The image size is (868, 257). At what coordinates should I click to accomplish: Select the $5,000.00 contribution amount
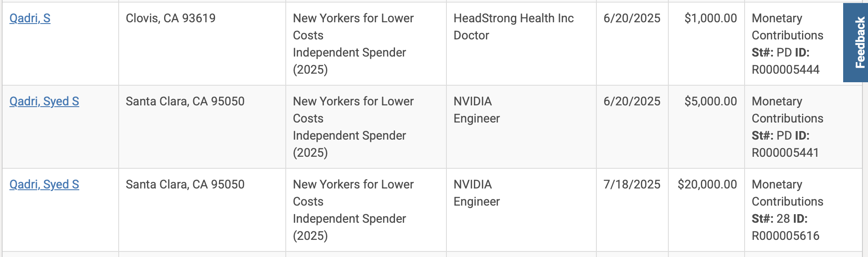pos(710,102)
